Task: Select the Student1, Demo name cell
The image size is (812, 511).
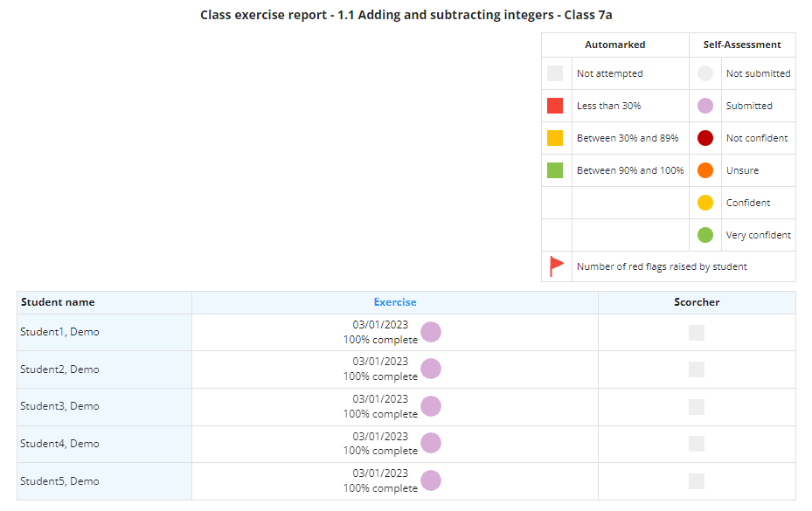Action: 105,333
